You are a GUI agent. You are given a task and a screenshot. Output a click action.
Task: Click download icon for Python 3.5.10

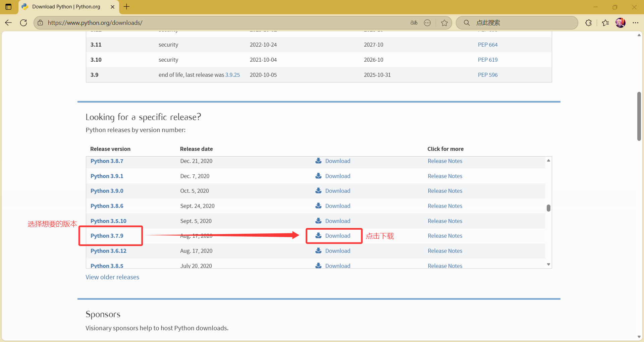tap(318, 221)
